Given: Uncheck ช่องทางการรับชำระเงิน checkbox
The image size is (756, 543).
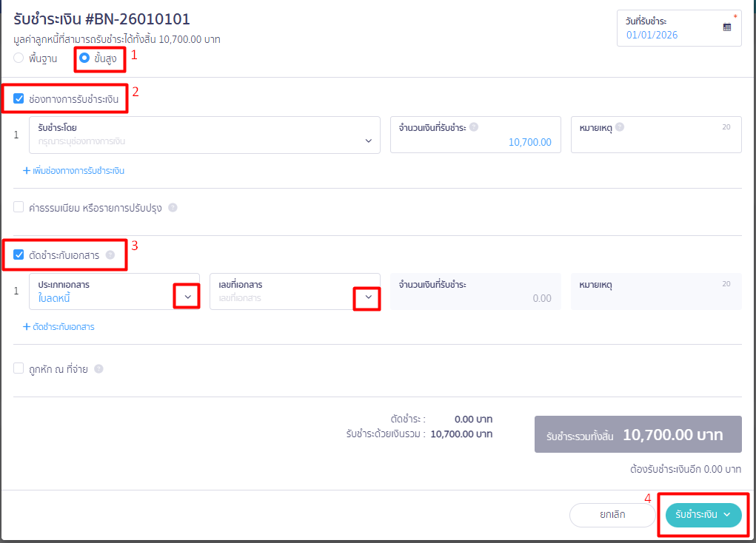Looking at the screenshot, I should pos(19,98).
